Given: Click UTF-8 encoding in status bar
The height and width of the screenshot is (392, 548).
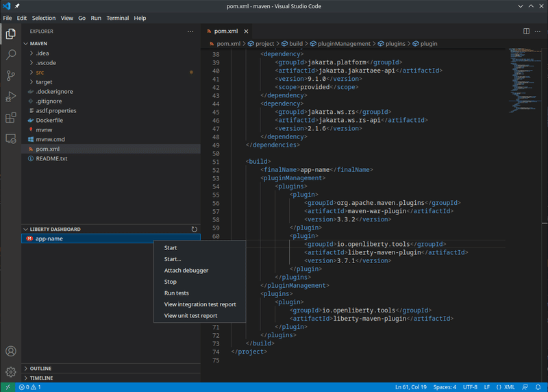Looking at the screenshot, I should [470, 387].
